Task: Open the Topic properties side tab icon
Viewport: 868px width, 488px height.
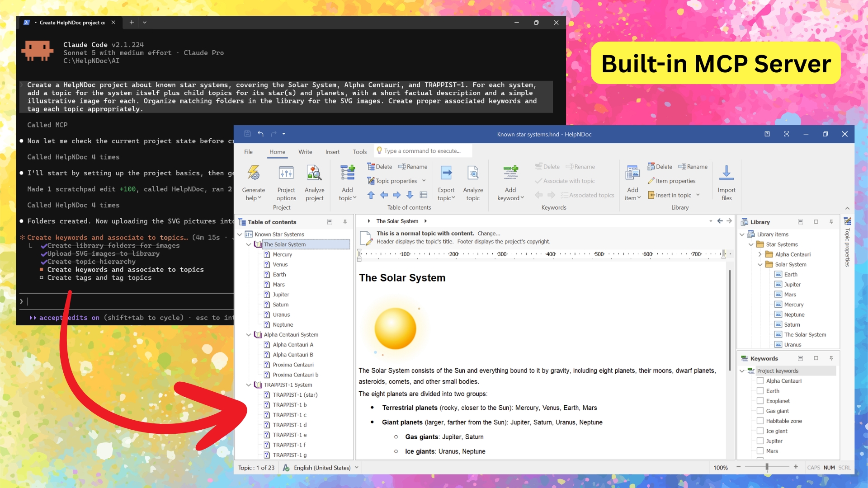Action: coord(848,221)
